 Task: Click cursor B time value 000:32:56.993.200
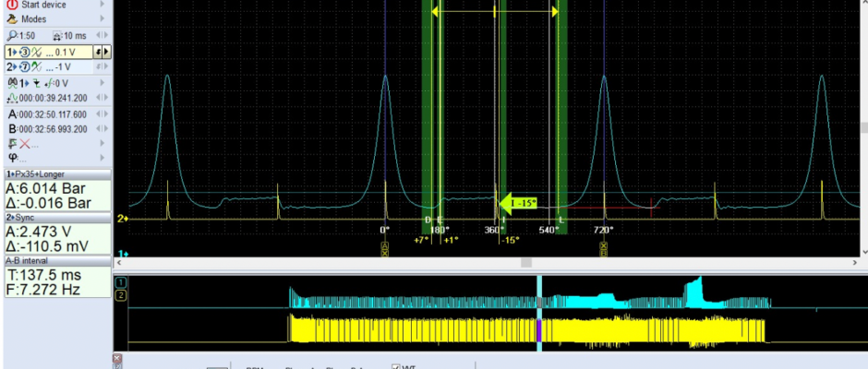(54, 129)
